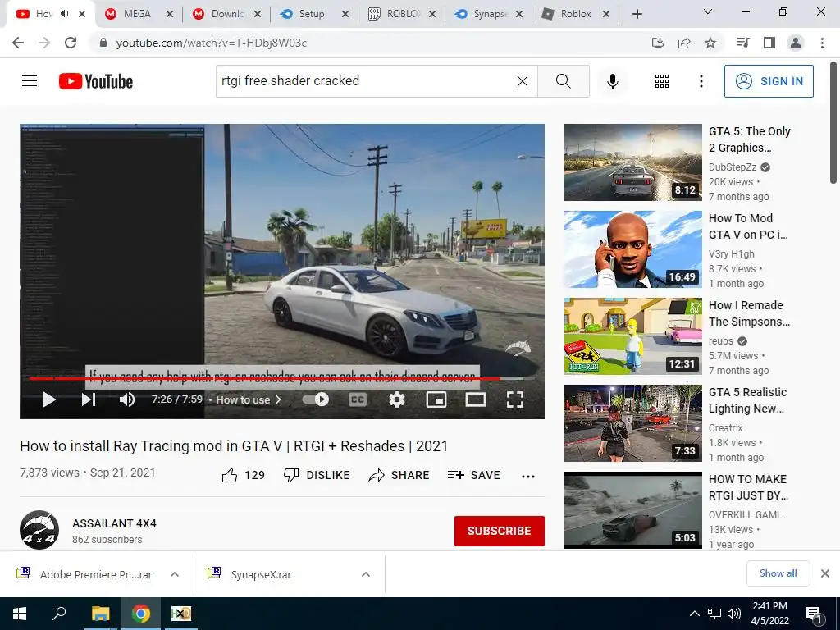Open File Explorer from the taskbar
The width and height of the screenshot is (840, 630).
pos(100,614)
